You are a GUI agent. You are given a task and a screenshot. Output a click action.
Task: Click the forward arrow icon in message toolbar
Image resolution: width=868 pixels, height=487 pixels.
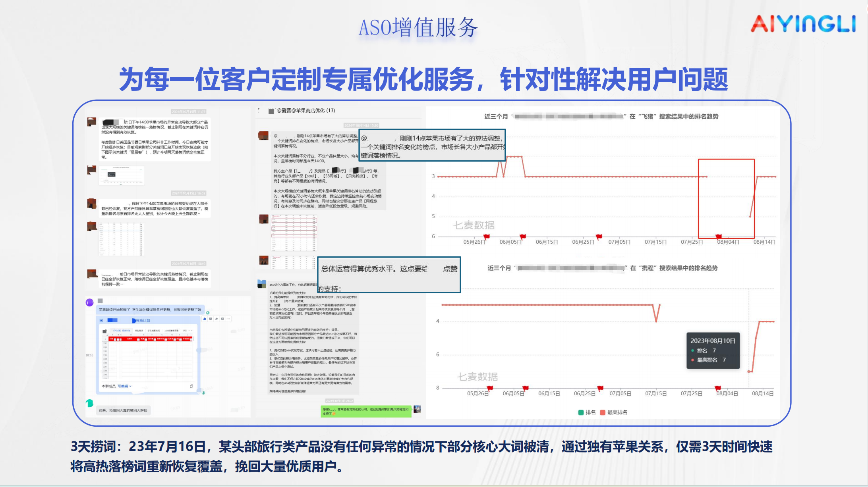[217, 319]
